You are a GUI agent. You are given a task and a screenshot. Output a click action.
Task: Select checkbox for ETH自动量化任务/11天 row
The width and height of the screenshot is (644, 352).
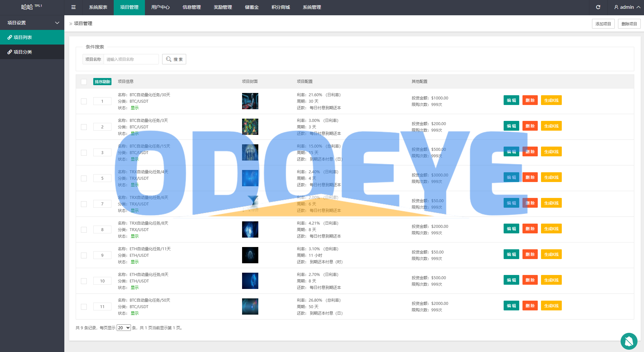tap(84, 255)
